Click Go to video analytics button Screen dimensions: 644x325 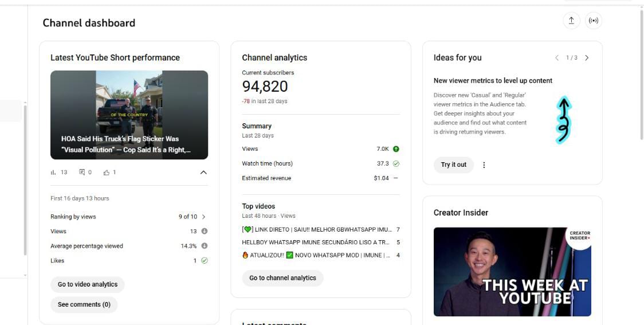tap(88, 284)
